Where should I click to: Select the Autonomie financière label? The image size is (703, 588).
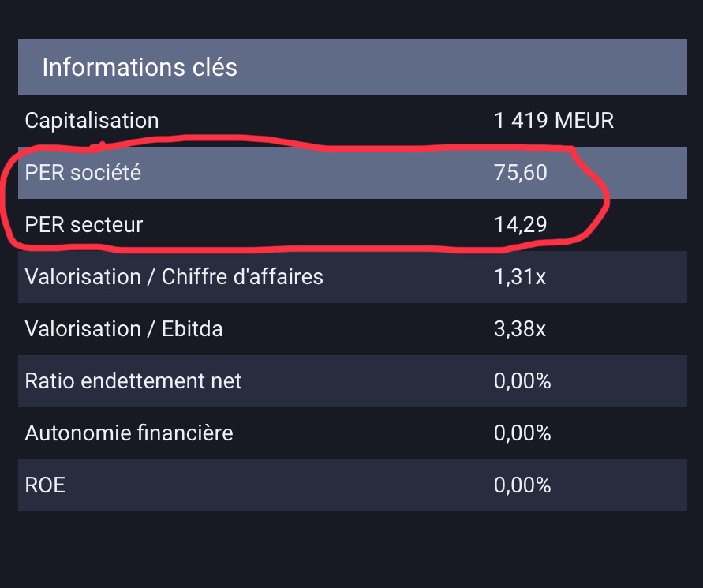tap(129, 433)
